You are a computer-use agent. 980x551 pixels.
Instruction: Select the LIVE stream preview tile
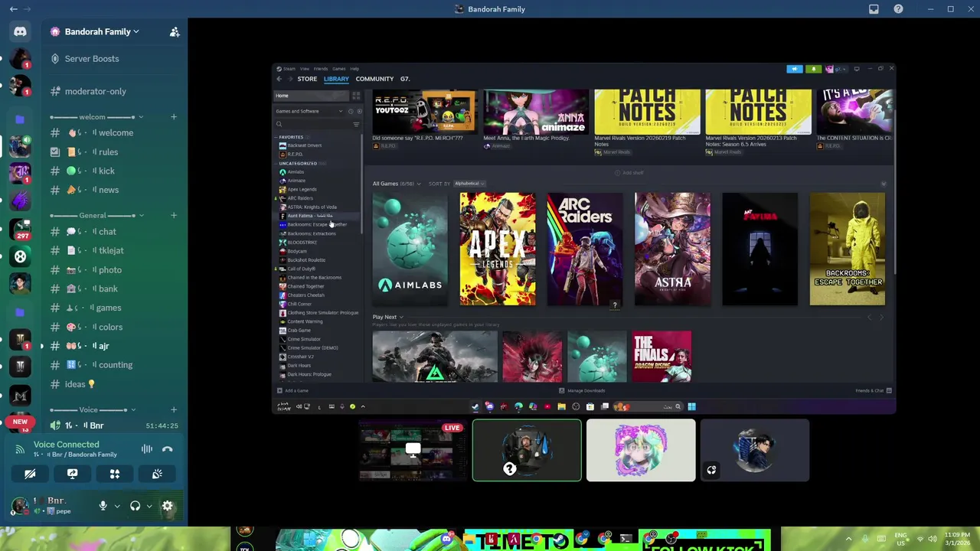(x=413, y=450)
